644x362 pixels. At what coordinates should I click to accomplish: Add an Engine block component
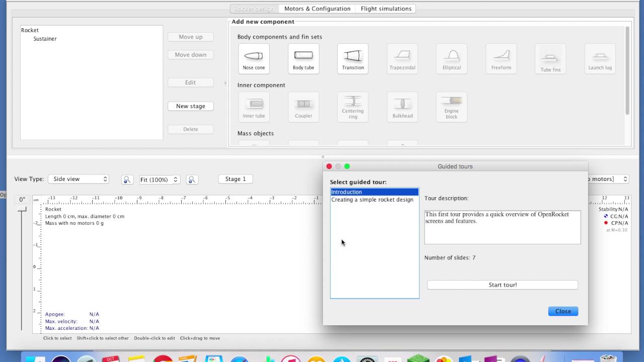pos(452,107)
